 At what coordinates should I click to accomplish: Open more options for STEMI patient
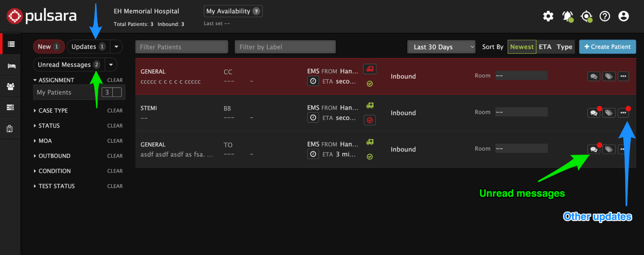[623, 113]
